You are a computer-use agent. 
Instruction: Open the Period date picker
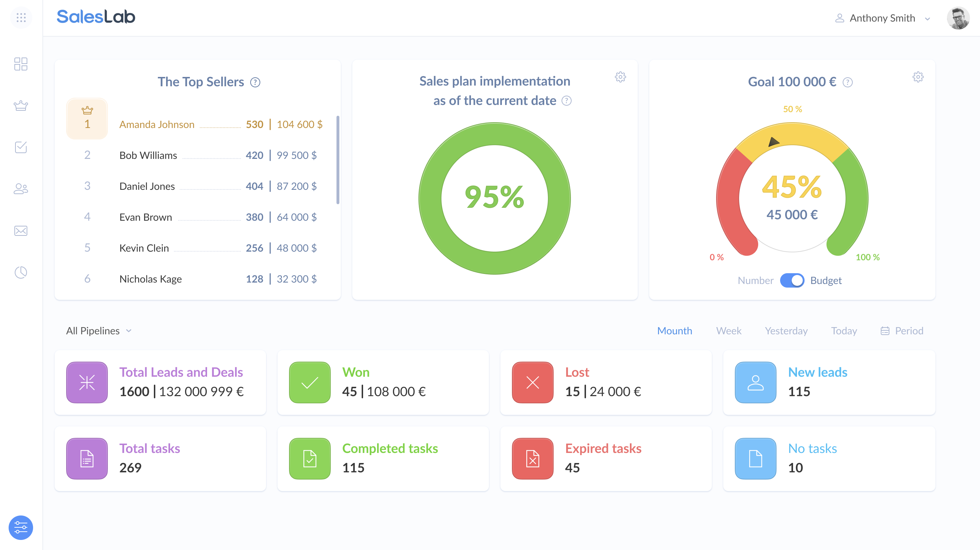click(902, 330)
